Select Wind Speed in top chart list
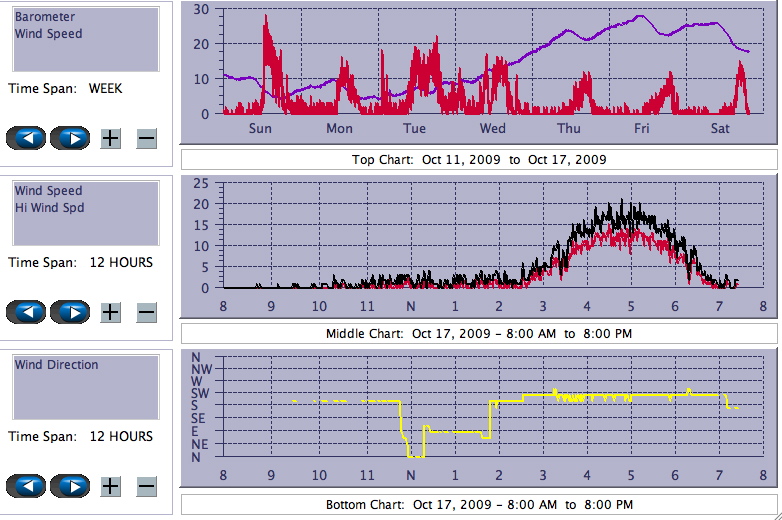Image resolution: width=782 pixels, height=520 pixels. coord(48,34)
